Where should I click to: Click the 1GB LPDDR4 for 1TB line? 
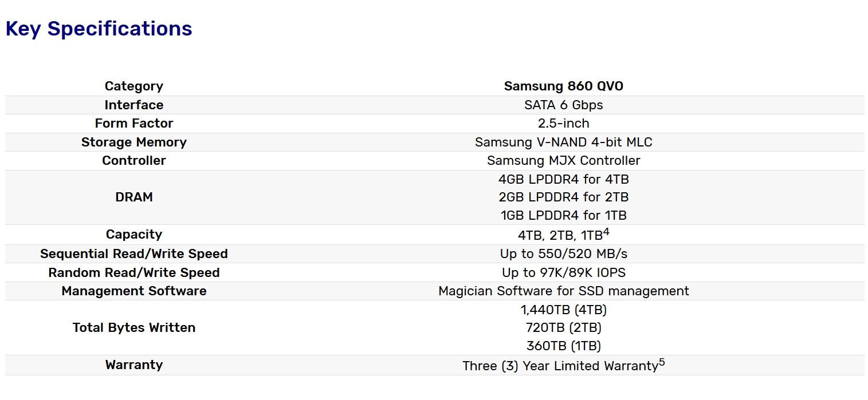pos(563,216)
